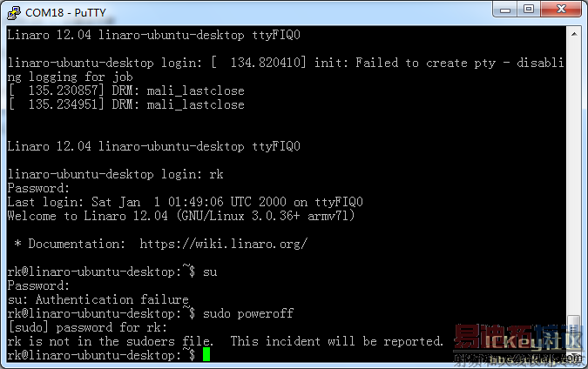The width and height of the screenshot is (588, 369).
Task: Open the PuTTY system menu icon
Action: (x=14, y=12)
